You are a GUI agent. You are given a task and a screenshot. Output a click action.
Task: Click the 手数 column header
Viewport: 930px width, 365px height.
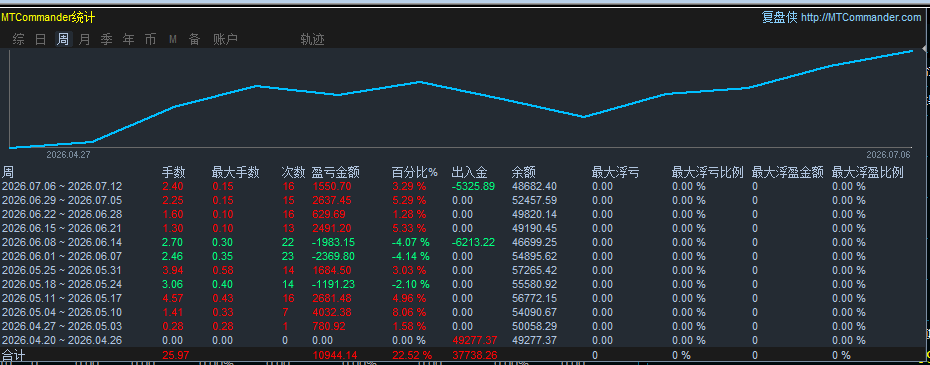pyautogui.click(x=174, y=173)
